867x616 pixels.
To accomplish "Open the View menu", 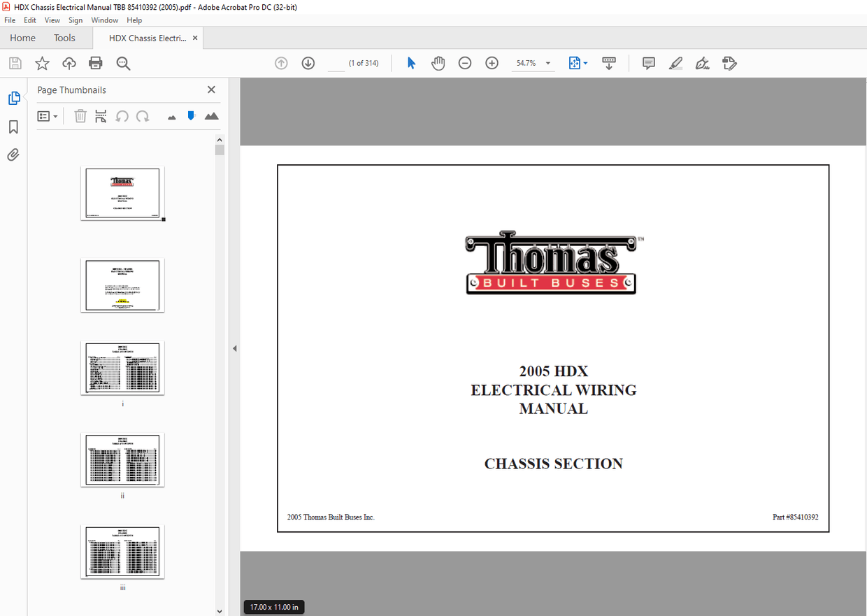I will click(x=52, y=20).
